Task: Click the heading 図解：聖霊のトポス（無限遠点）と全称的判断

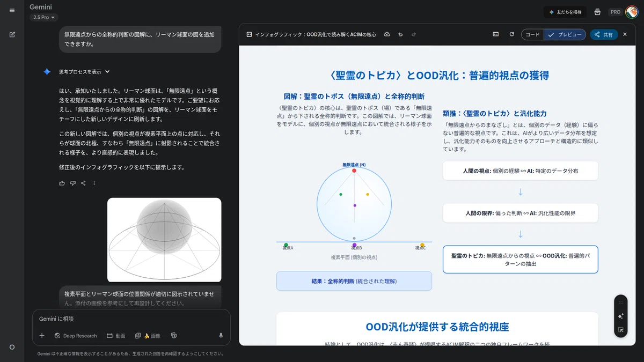Action: coord(354,97)
